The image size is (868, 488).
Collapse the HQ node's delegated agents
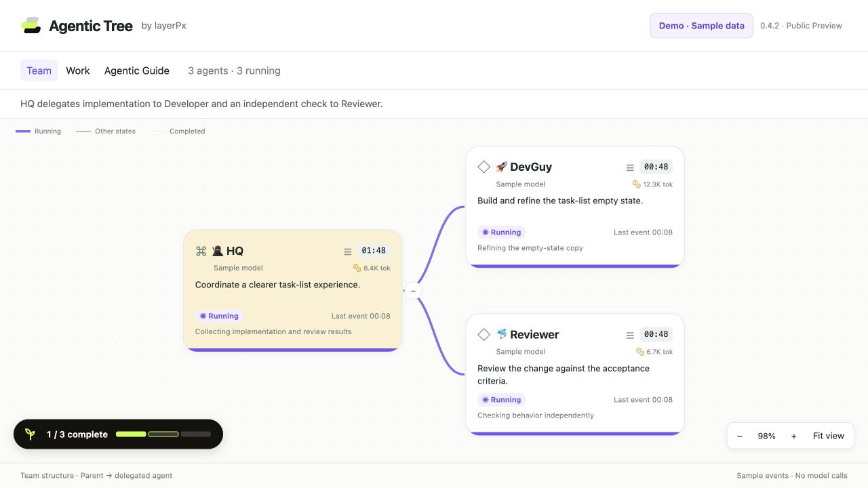click(x=413, y=291)
